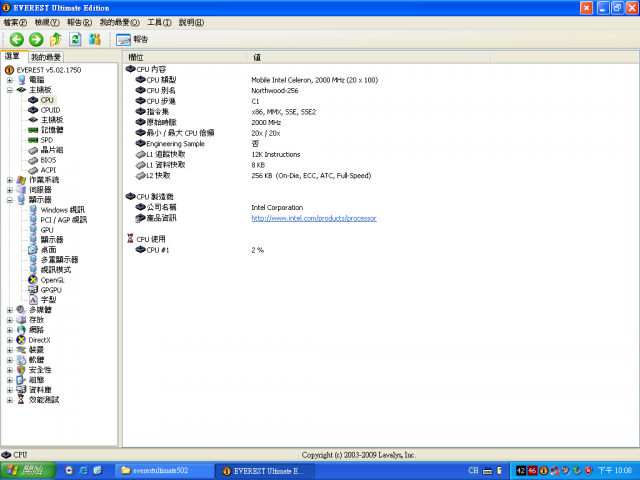Open the OpenGL tree item
This screenshot has width=640, height=480.
click(x=52, y=280)
